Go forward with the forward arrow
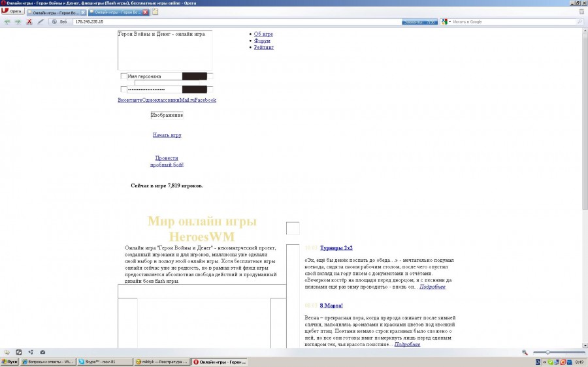 click(x=18, y=22)
